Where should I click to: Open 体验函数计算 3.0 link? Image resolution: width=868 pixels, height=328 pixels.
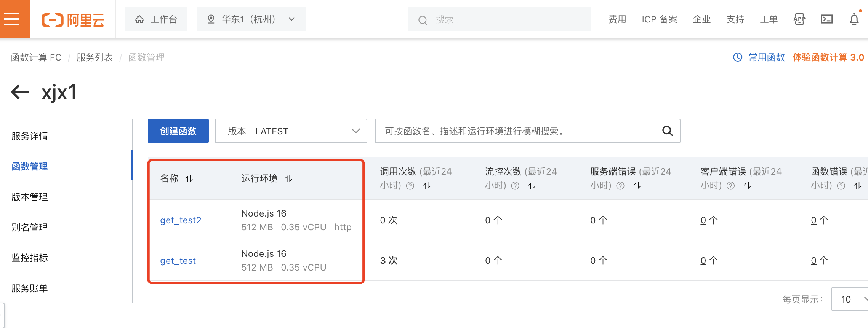828,57
